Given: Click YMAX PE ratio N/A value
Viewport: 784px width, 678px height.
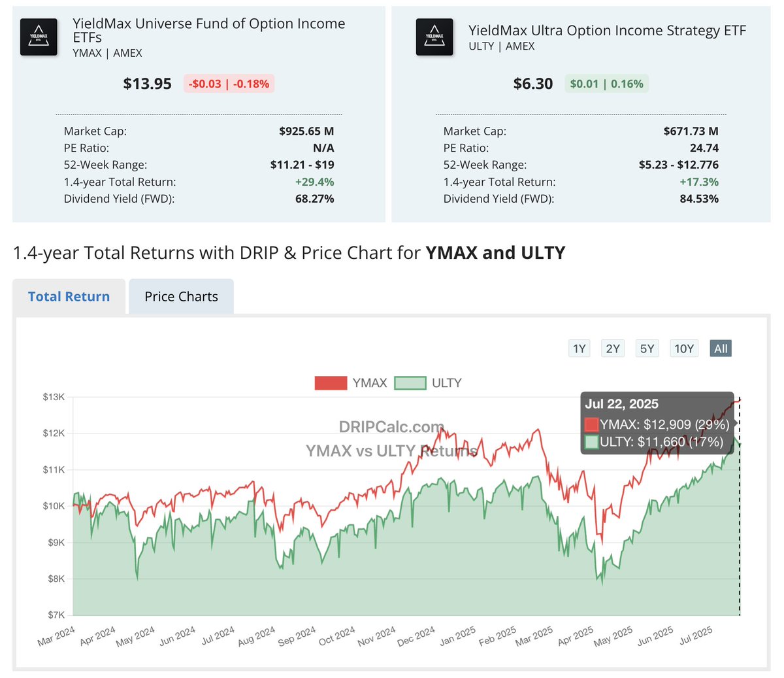Looking at the screenshot, I should pos(323,148).
